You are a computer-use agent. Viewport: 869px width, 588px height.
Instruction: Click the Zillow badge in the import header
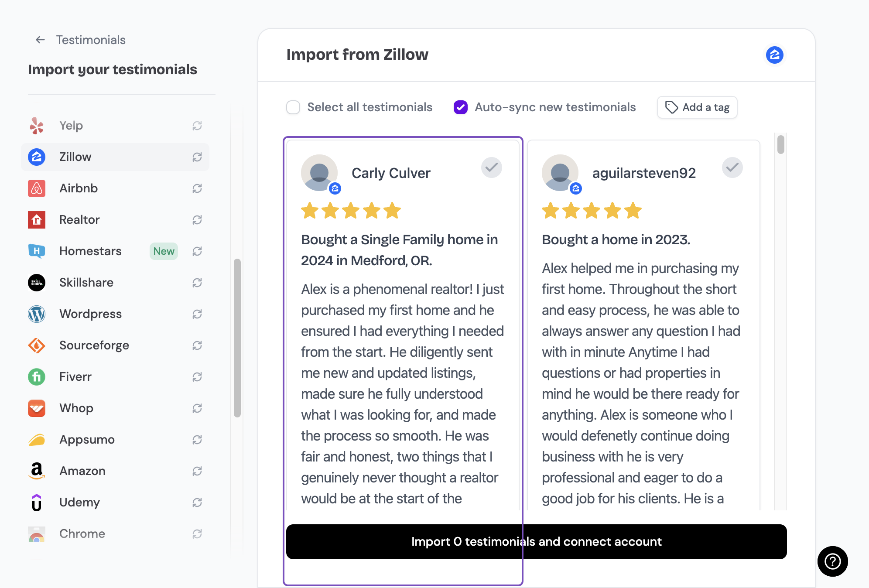775,55
